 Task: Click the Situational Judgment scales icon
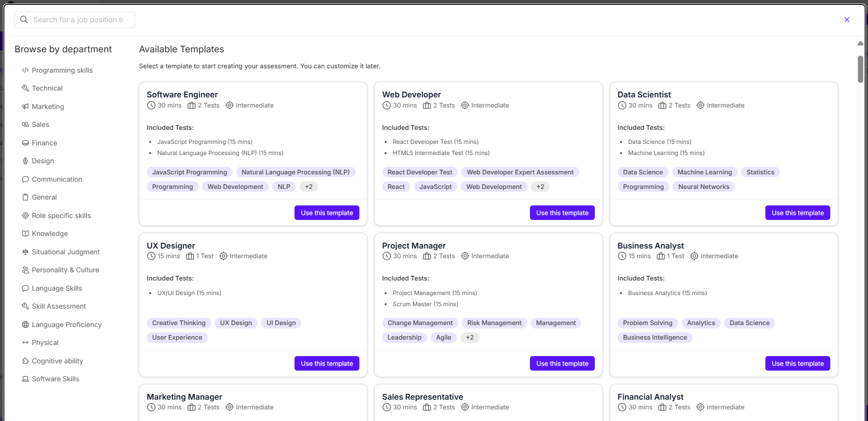25,252
